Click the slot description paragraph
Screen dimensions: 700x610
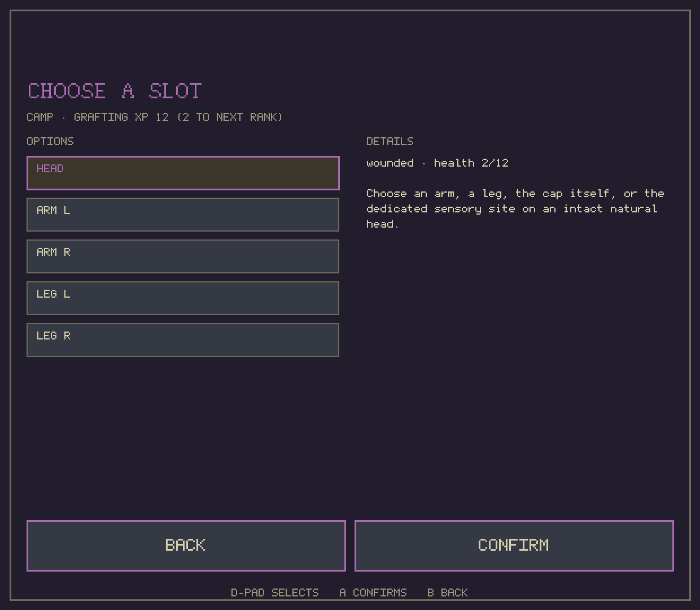pyautogui.click(x=515, y=208)
